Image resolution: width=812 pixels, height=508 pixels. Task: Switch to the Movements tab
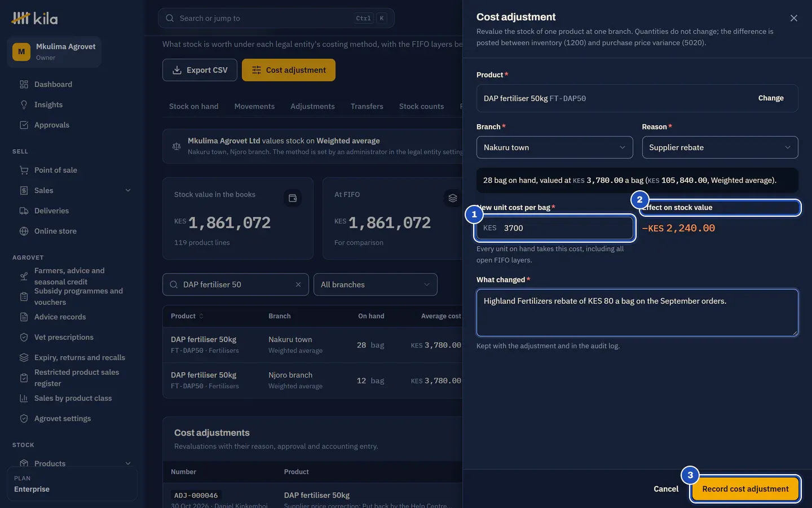coord(255,106)
